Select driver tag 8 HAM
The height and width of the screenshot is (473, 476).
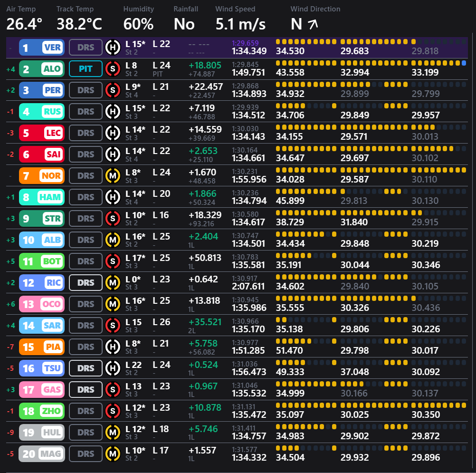(x=42, y=197)
